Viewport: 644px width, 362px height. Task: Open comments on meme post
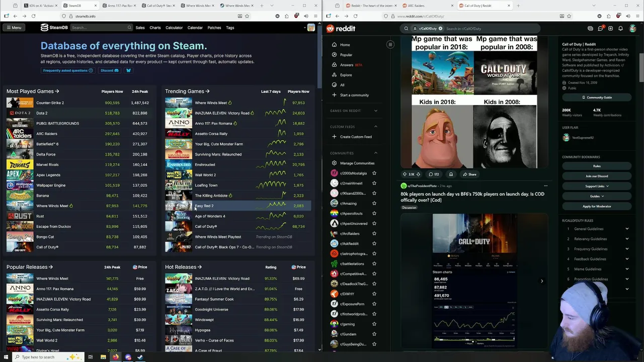pyautogui.click(x=434, y=174)
